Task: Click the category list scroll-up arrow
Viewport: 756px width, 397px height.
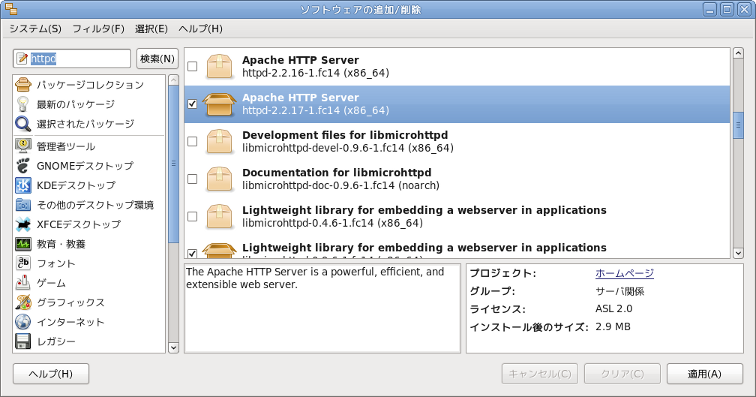Action: tap(174, 80)
